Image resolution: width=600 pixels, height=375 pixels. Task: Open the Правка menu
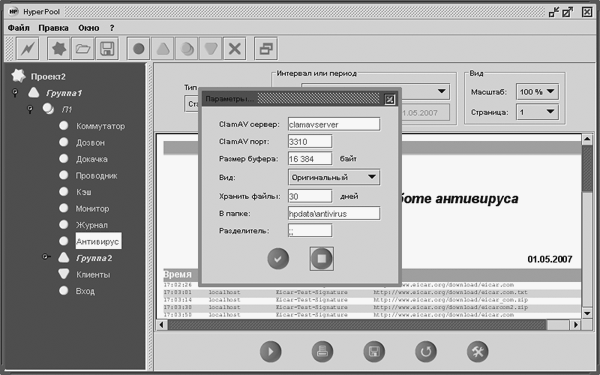[x=53, y=28]
